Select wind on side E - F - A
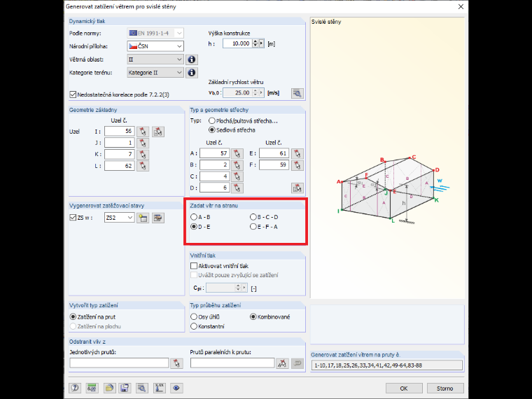This screenshot has height=399, width=532. pyautogui.click(x=253, y=227)
